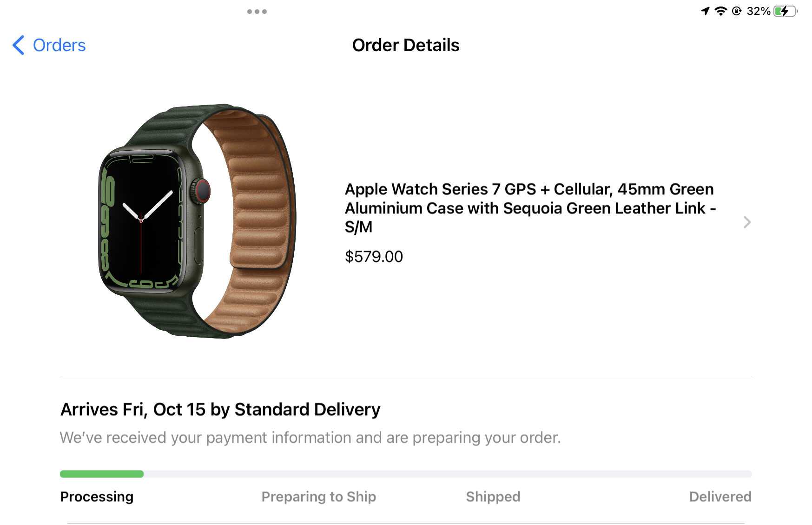
Task: Open Apple Watch Series 7 product title
Action: (x=530, y=208)
